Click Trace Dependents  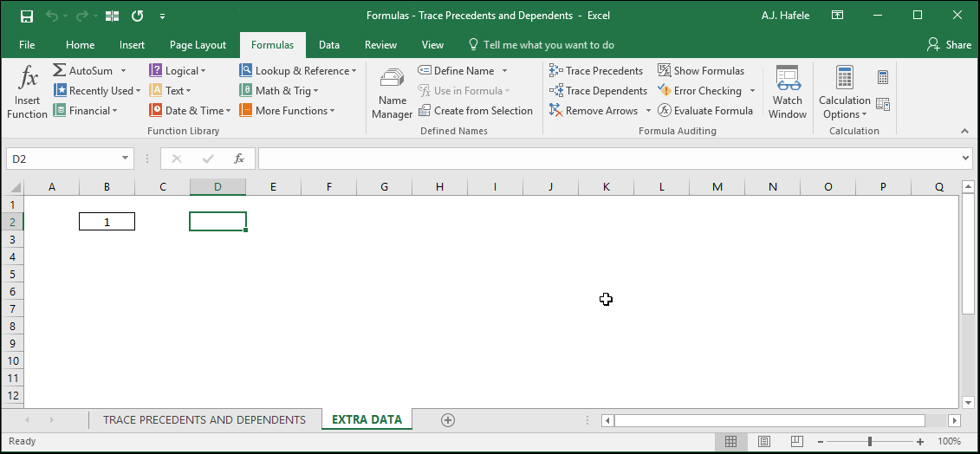598,91
